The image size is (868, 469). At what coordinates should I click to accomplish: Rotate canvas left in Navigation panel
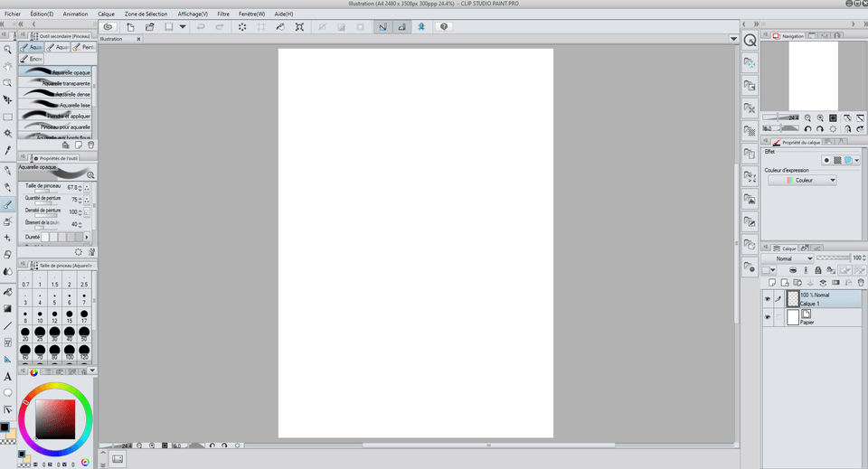coord(807,129)
